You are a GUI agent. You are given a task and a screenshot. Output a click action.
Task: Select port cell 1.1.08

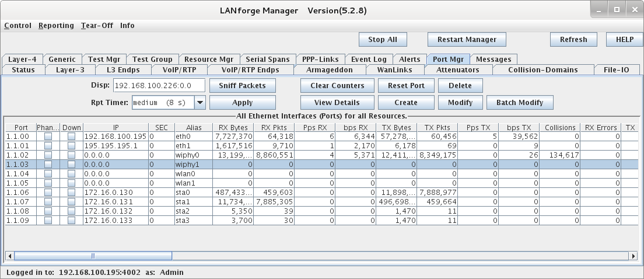21,211
